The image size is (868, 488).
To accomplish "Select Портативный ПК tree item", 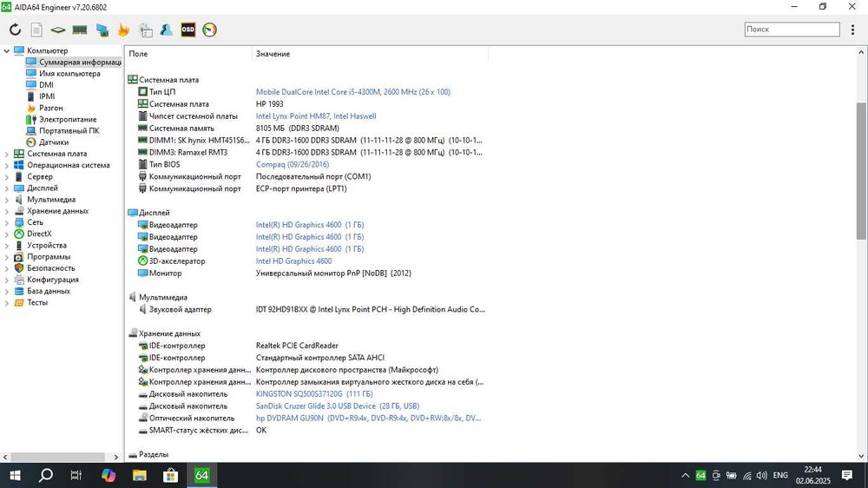I will click(69, 131).
